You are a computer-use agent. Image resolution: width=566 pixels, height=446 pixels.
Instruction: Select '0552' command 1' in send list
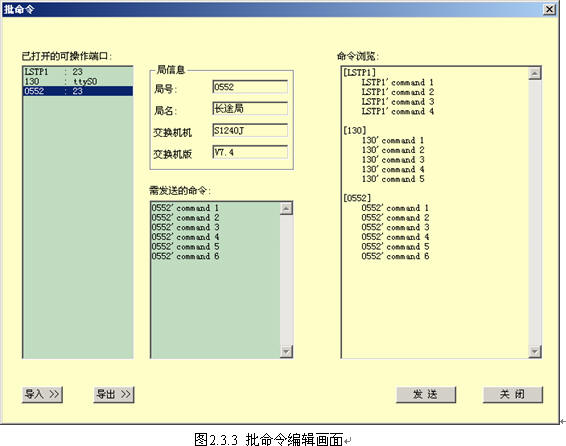185,208
